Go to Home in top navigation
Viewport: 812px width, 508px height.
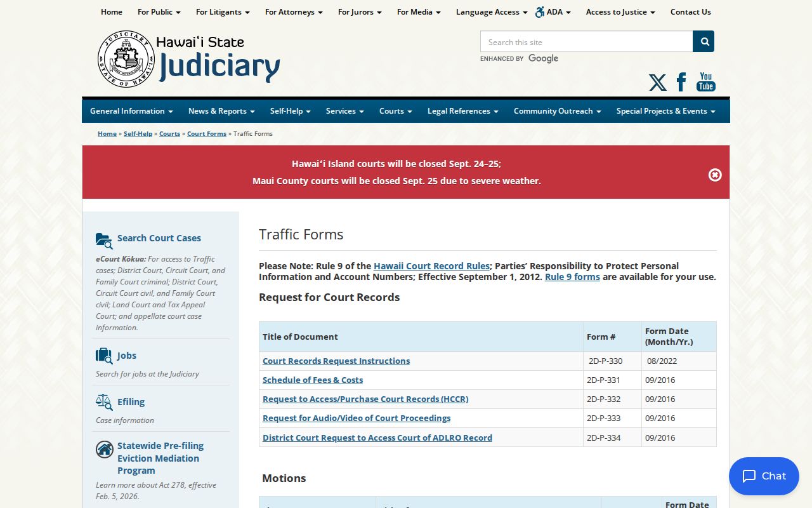point(112,12)
